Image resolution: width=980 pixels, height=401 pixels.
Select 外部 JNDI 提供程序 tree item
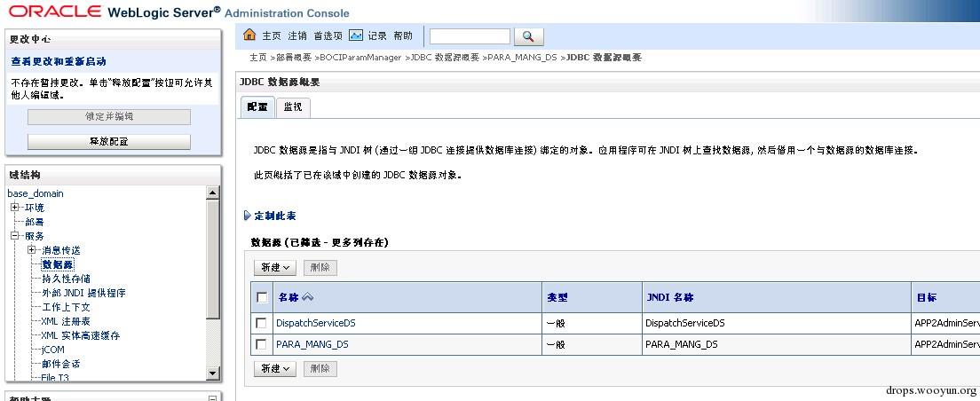[x=83, y=292]
